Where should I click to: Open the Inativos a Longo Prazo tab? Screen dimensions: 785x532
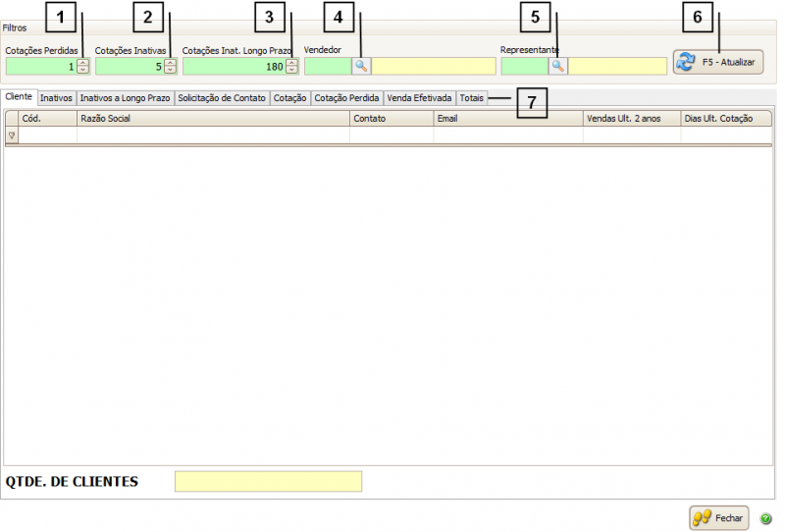(125, 98)
